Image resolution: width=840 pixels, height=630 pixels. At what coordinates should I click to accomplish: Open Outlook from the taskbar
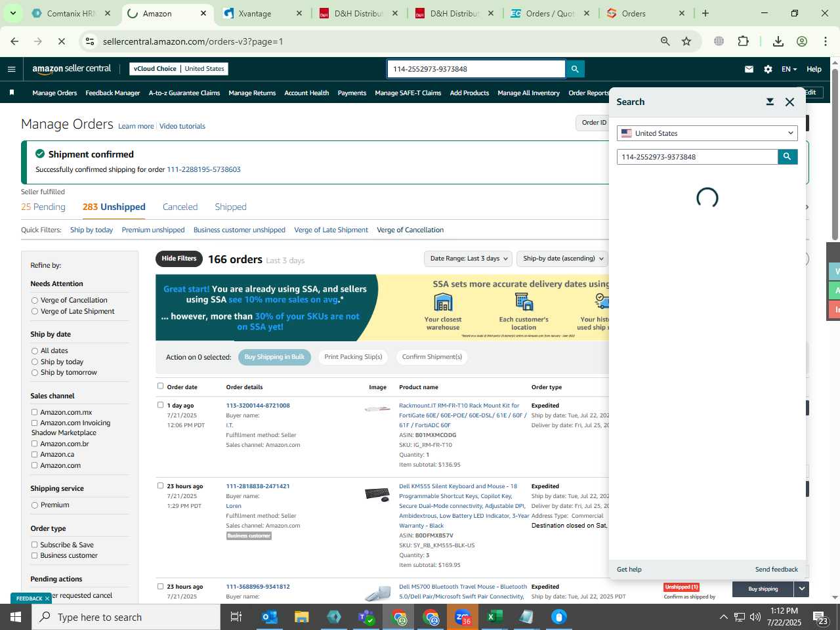pos(269,617)
